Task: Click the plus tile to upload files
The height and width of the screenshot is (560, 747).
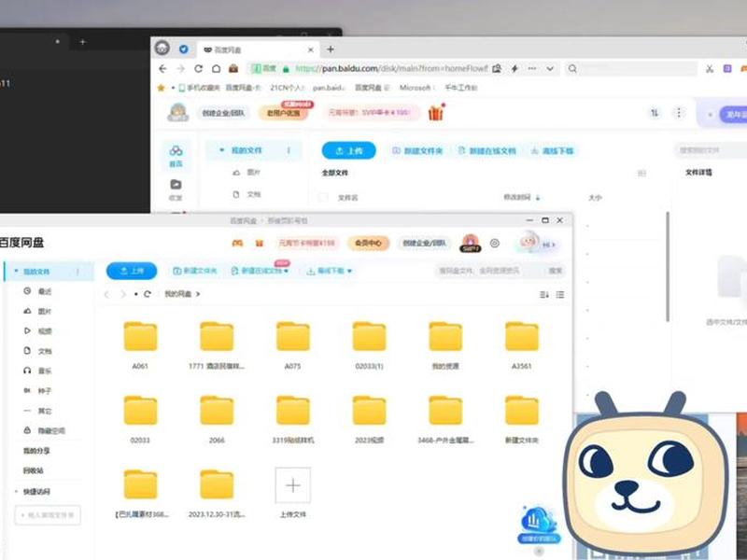Action: 292,485
